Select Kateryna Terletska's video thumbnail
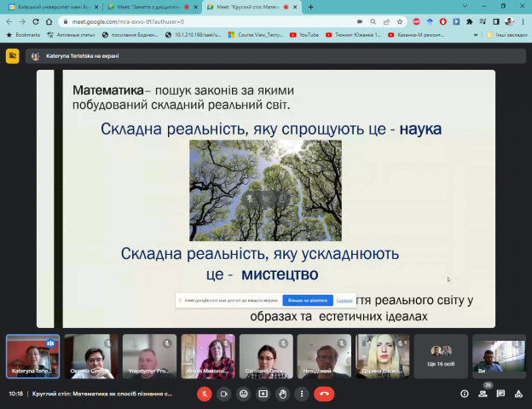The height and width of the screenshot is (409, 532). (32, 355)
